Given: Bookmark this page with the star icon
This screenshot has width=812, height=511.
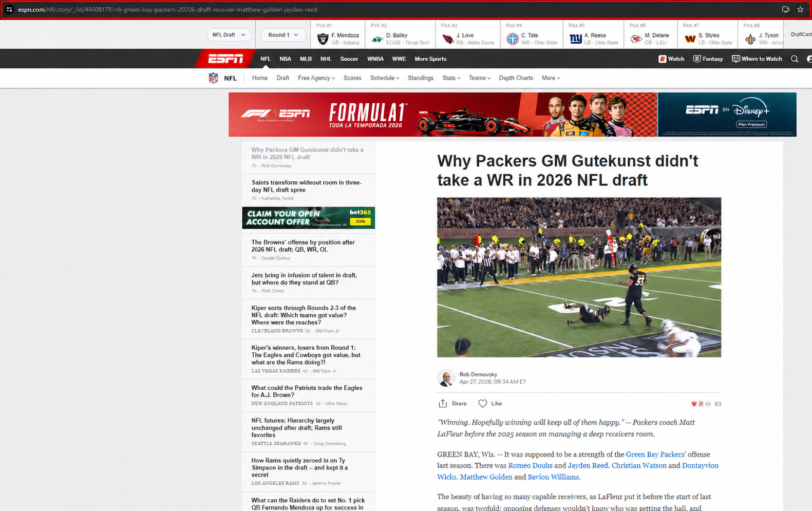Looking at the screenshot, I should 800,9.
